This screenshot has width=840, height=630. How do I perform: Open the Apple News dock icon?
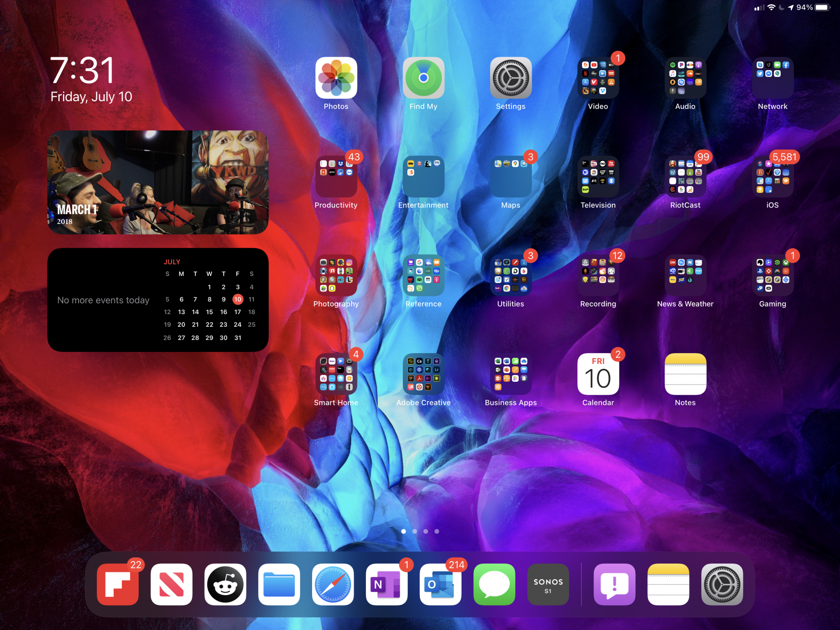(171, 584)
